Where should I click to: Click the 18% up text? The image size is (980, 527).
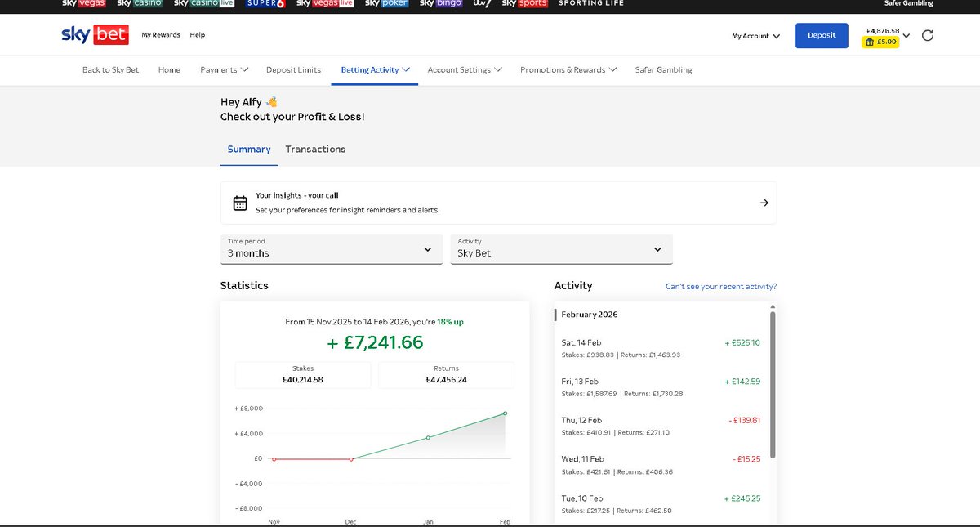[450, 322]
